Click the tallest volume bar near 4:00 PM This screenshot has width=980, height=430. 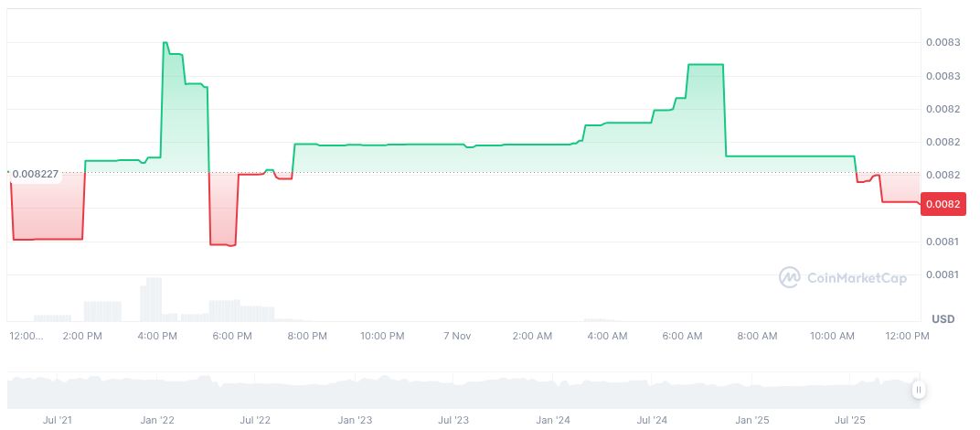(154, 299)
